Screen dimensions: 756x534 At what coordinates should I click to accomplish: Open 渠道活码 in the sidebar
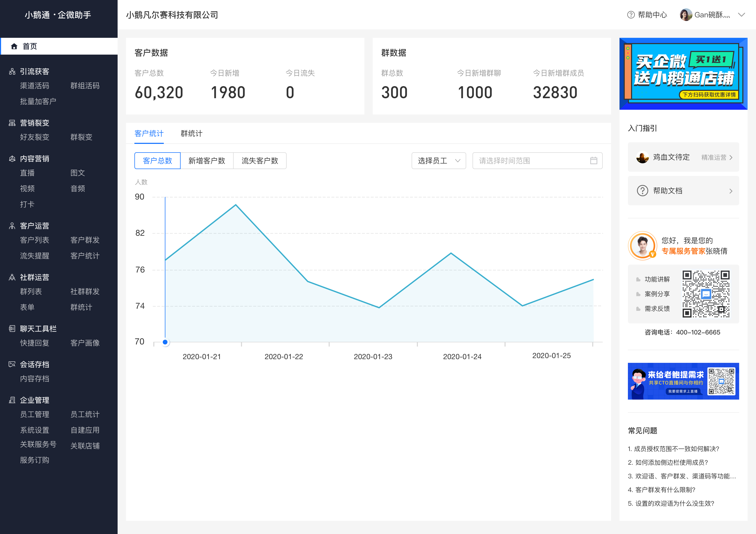[x=35, y=86]
